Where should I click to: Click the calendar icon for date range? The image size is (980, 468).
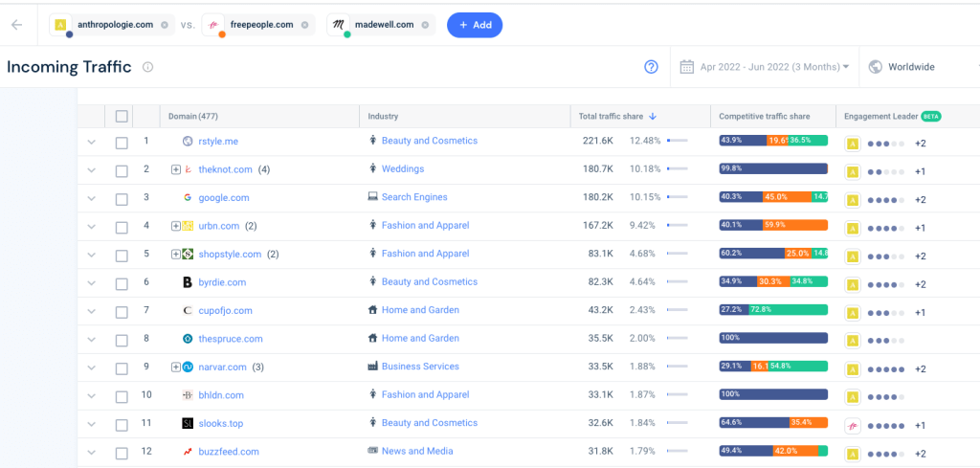tap(686, 67)
